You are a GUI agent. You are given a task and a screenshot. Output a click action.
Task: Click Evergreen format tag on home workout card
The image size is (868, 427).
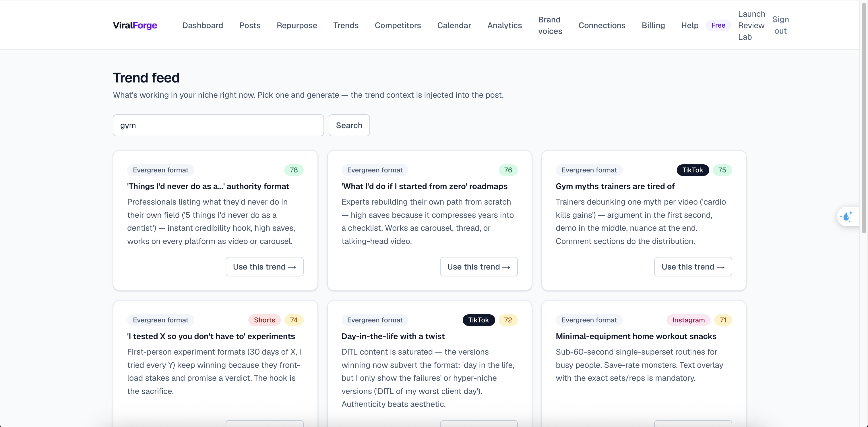[589, 320]
